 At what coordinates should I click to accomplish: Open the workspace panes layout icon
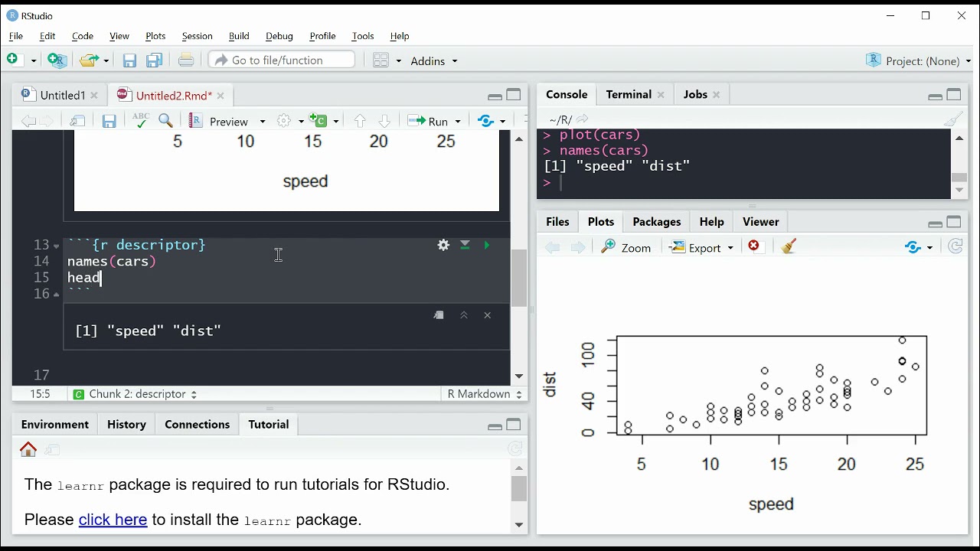coord(381,60)
